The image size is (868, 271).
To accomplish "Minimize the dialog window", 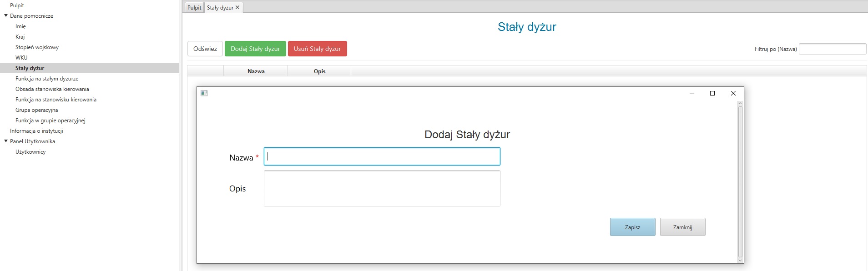I will coord(692,93).
